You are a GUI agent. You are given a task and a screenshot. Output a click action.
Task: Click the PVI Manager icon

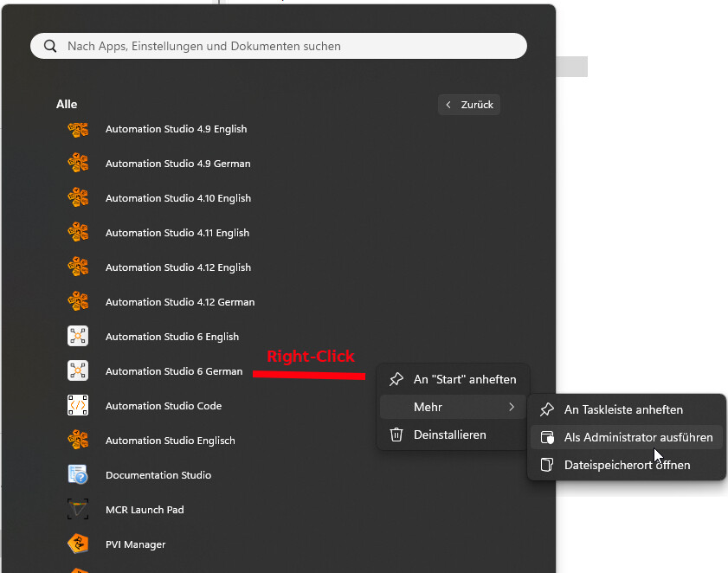tap(78, 544)
